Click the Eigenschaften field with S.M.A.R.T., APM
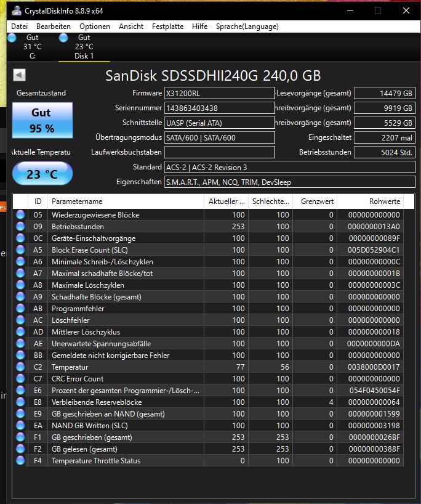The image size is (421, 504). click(x=290, y=182)
